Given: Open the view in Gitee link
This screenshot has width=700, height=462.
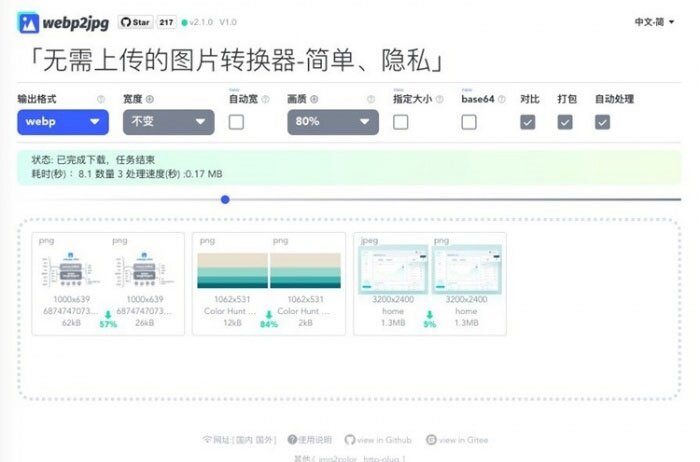Looking at the screenshot, I should (461, 439).
